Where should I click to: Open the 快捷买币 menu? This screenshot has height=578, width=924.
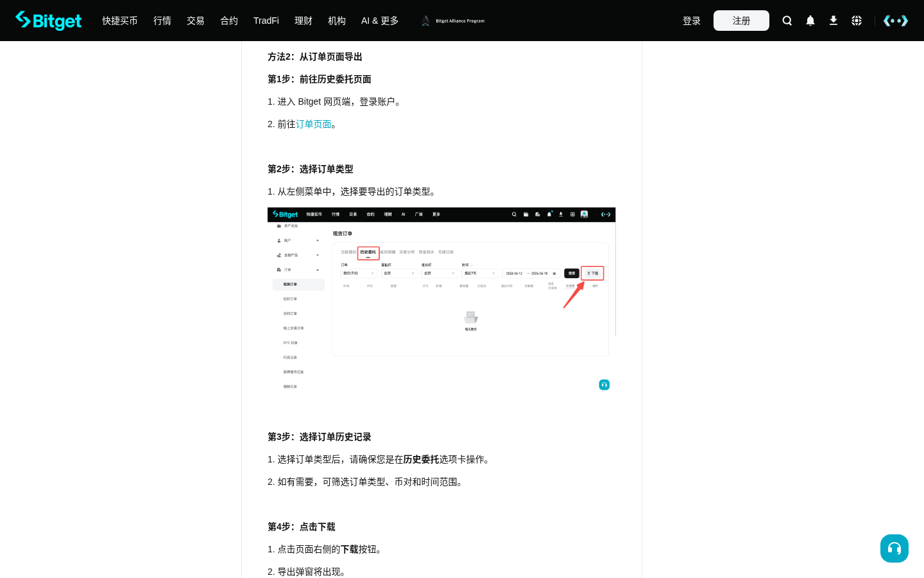[x=120, y=21]
